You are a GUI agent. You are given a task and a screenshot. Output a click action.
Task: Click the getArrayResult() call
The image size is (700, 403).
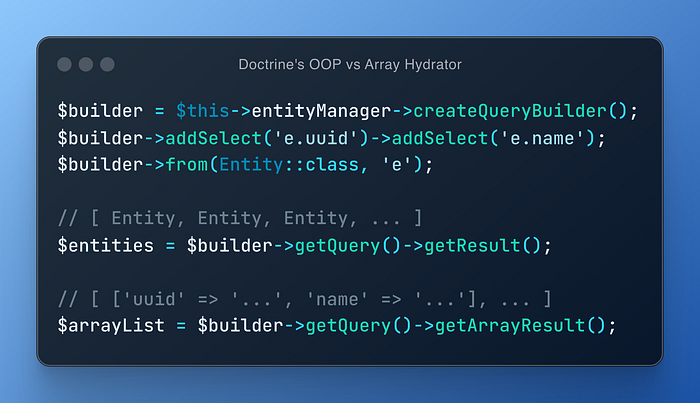click(520, 326)
